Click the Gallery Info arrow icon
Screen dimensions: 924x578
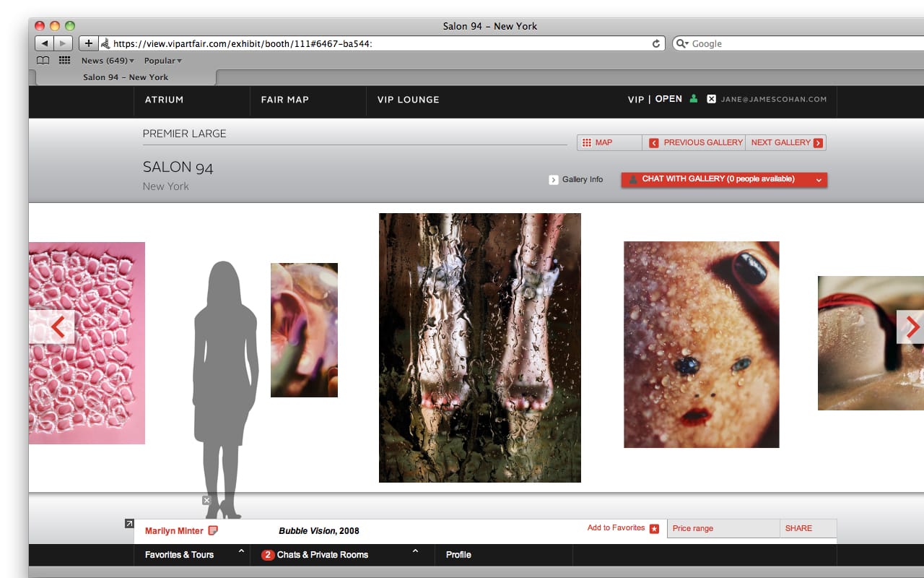pyautogui.click(x=554, y=180)
